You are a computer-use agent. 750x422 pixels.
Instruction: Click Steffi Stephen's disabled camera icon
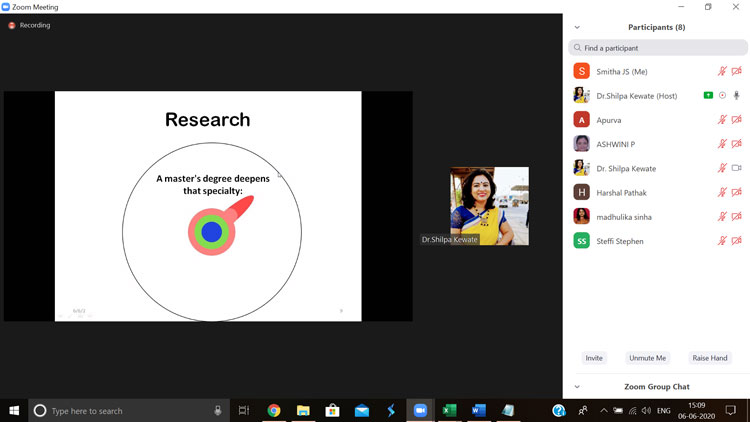coord(737,241)
